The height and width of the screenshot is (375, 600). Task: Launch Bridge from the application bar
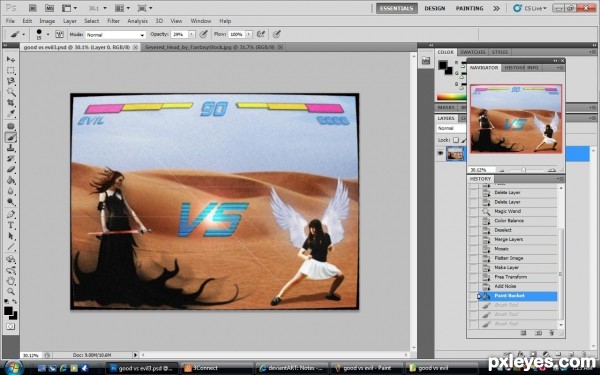coord(33,8)
